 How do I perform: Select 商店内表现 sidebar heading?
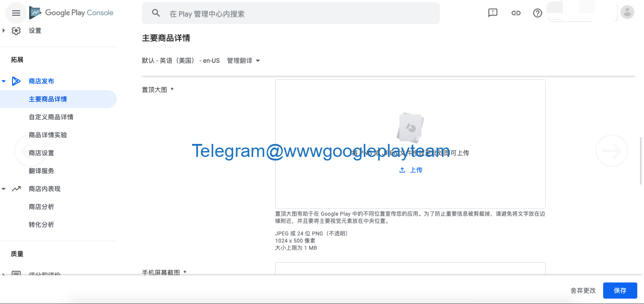[x=44, y=189]
